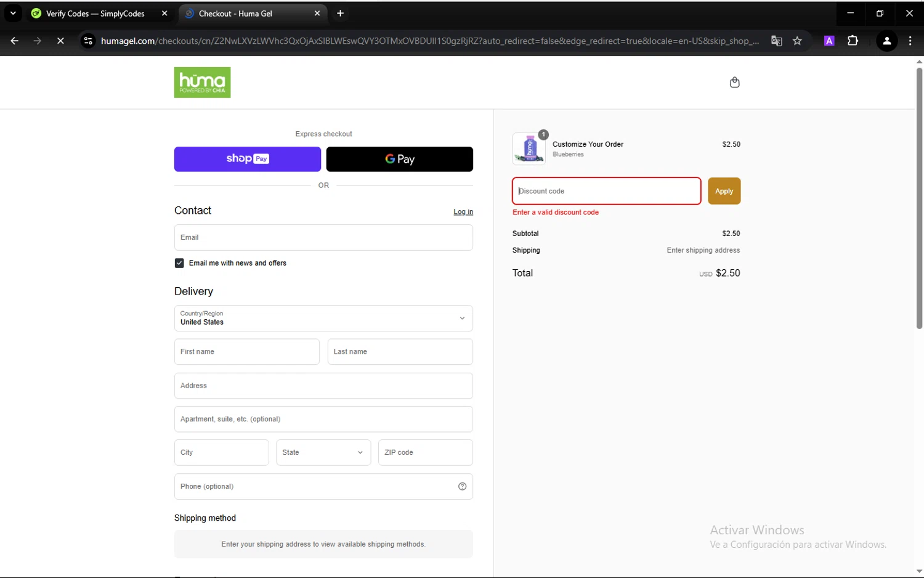Pay with Shop Pay button
This screenshot has height=578, width=924.
pos(248,159)
